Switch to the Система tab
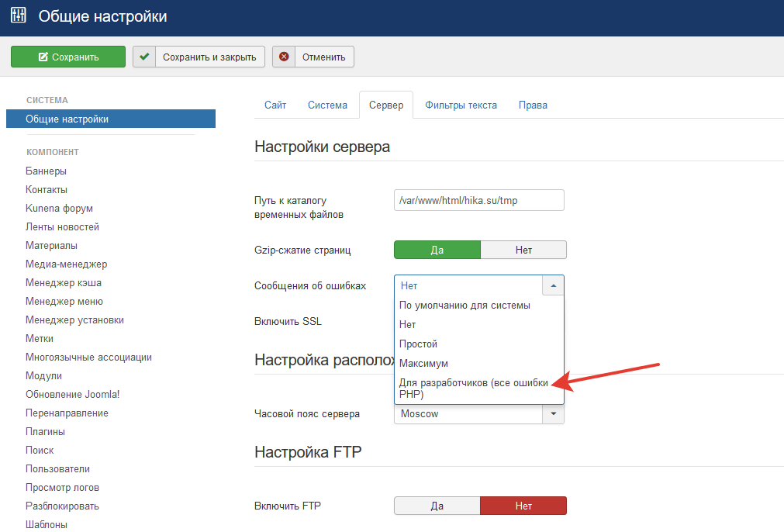The width and height of the screenshot is (784, 532). pos(327,105)
